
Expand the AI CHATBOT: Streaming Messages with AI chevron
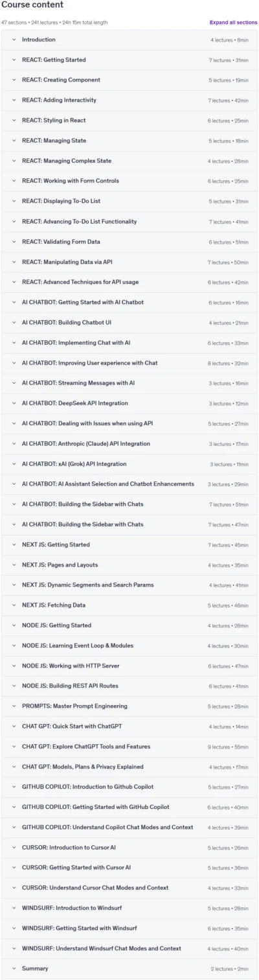[13, 383]
